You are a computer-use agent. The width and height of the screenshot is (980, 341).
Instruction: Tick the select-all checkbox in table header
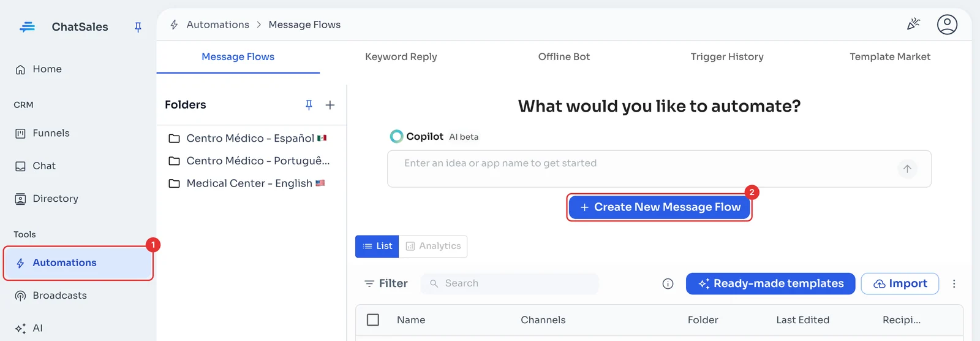pyautogui.click(x=373, y=320)
